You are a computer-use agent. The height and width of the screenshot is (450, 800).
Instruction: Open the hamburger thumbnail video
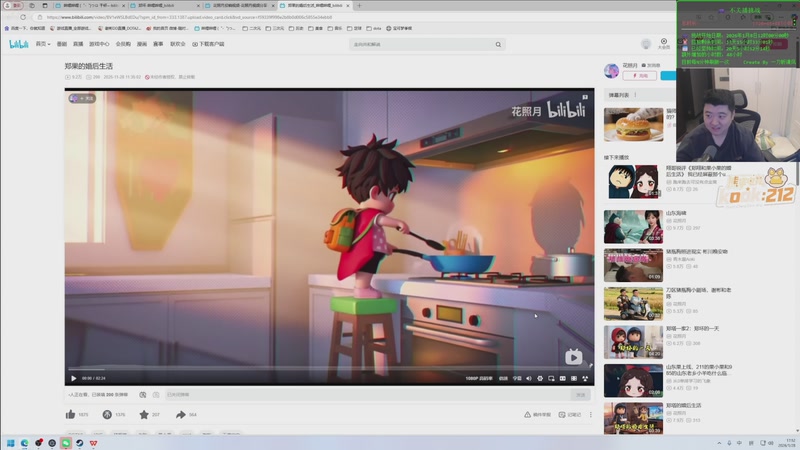point(634,124)
